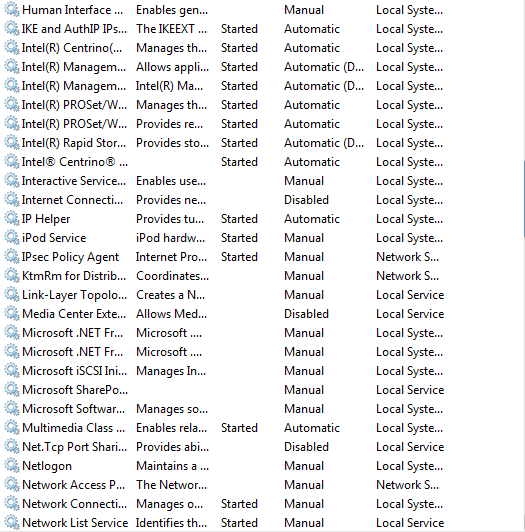This screenshot has width=525, height=532.
Task: Click gear icon for Microsoft iSCSI Ini...
Action: pos(12,370)
